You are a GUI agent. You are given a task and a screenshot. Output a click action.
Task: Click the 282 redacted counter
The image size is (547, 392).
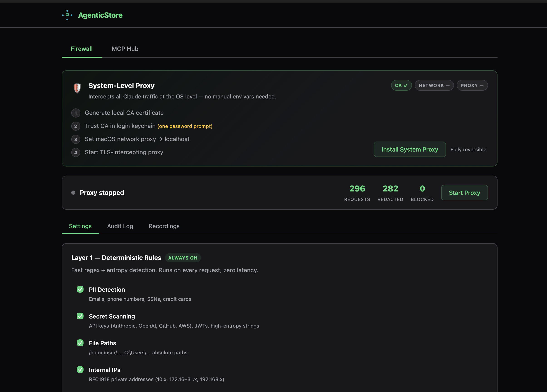pyautogui.click(x=390, y=189)
